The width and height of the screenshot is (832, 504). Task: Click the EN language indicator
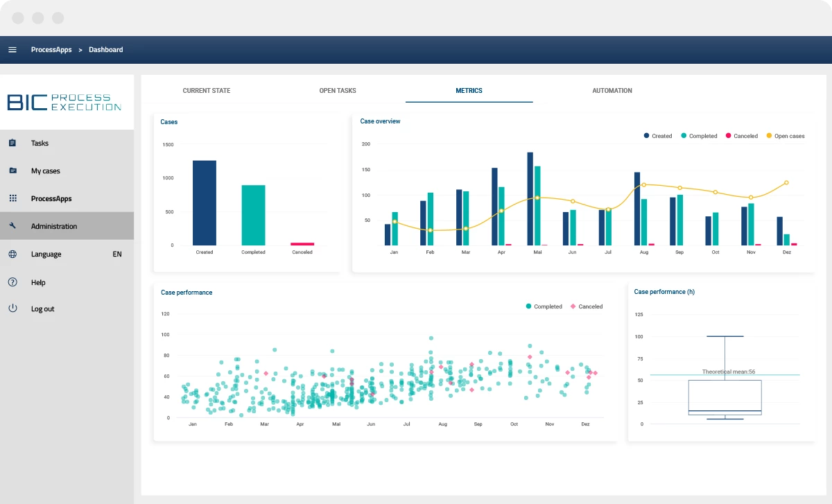click(117, 254)
